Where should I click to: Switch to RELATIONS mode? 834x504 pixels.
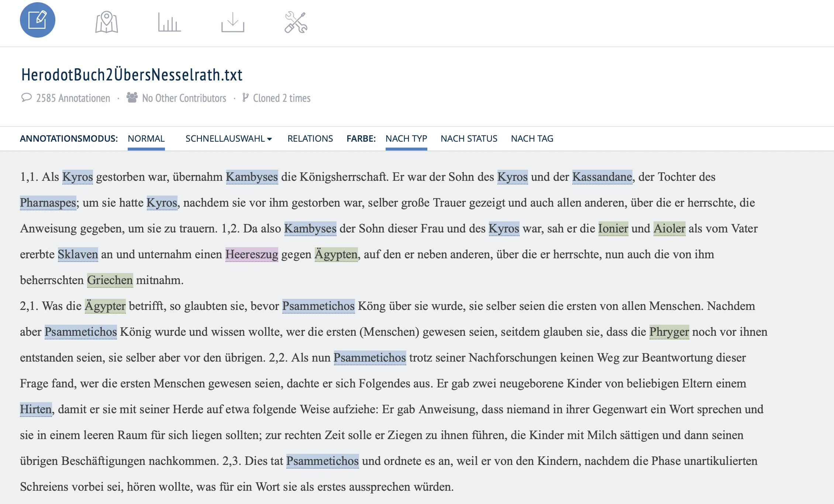click(310, 139)
